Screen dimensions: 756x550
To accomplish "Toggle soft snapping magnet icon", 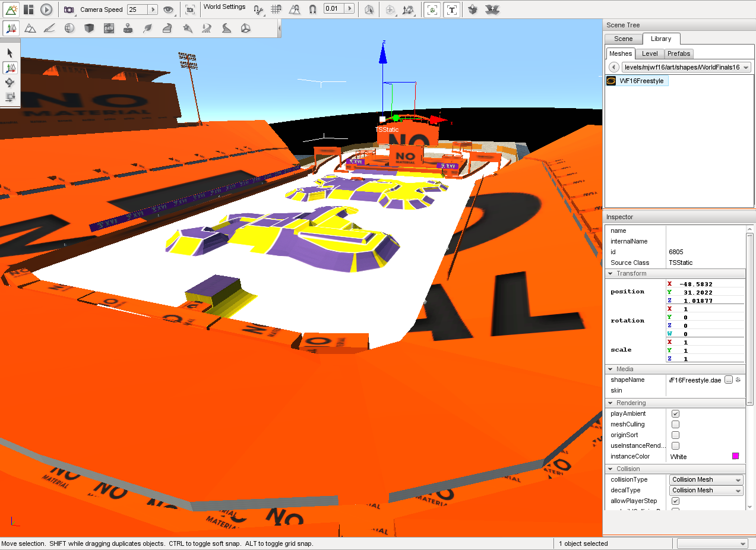I will (313, 10).
